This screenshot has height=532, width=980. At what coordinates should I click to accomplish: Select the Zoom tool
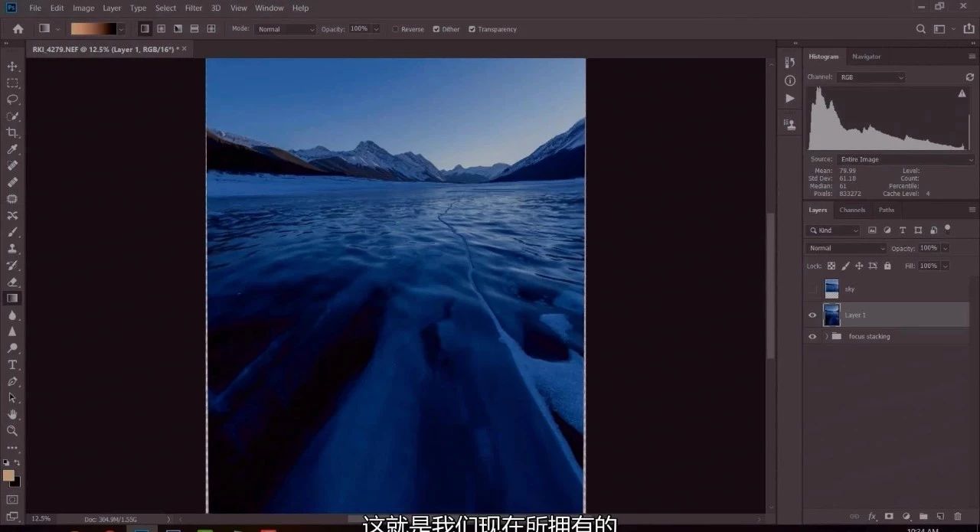12,431
